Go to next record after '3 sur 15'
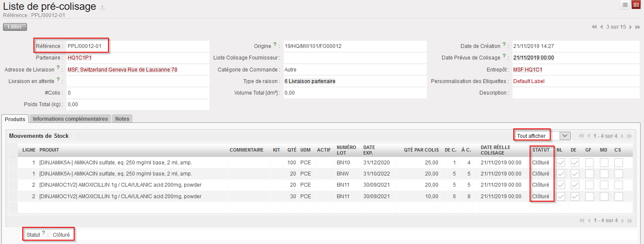Screen dimensions: 644x244 [630, 27]
